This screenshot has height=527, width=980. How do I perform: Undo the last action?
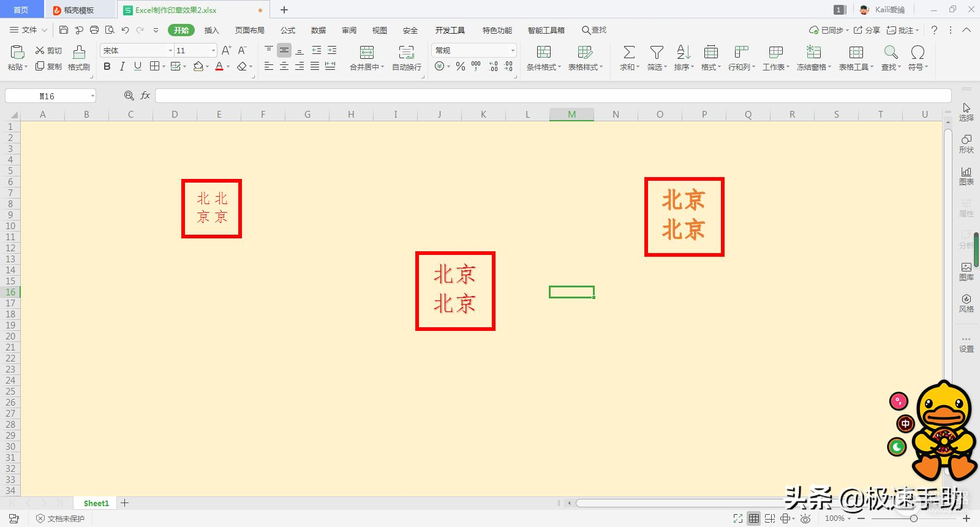click(x=125, y=30)
